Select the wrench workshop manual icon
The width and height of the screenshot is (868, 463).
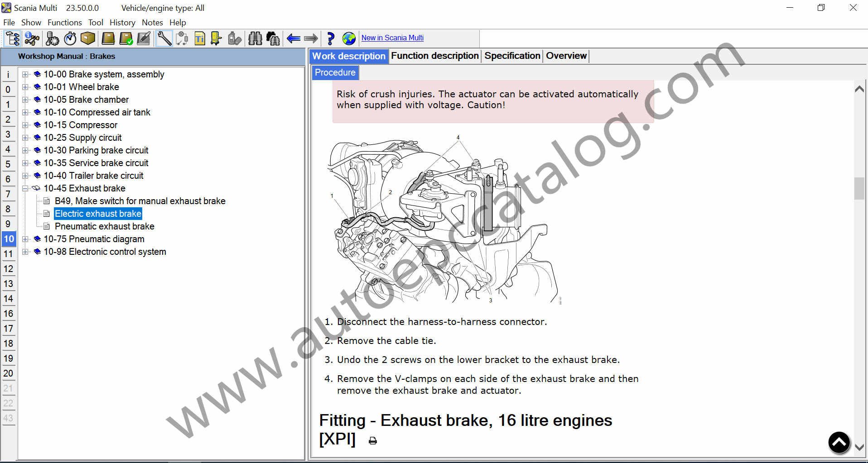pos(164,38)
